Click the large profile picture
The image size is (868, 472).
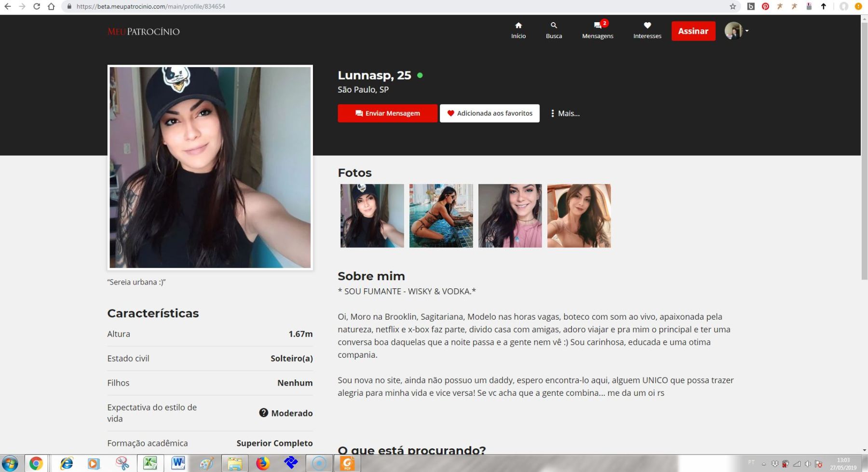pos(210,167)
